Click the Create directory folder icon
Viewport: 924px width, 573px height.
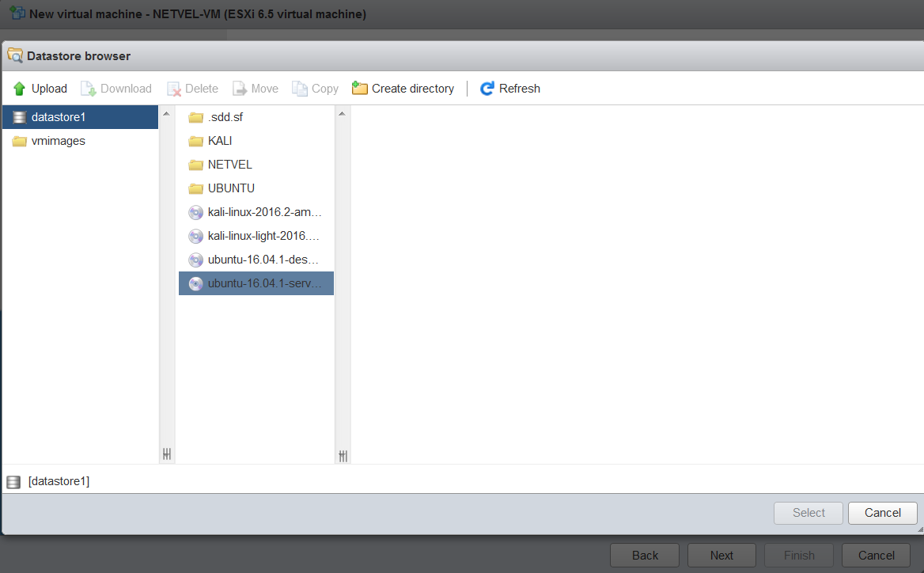359,89
